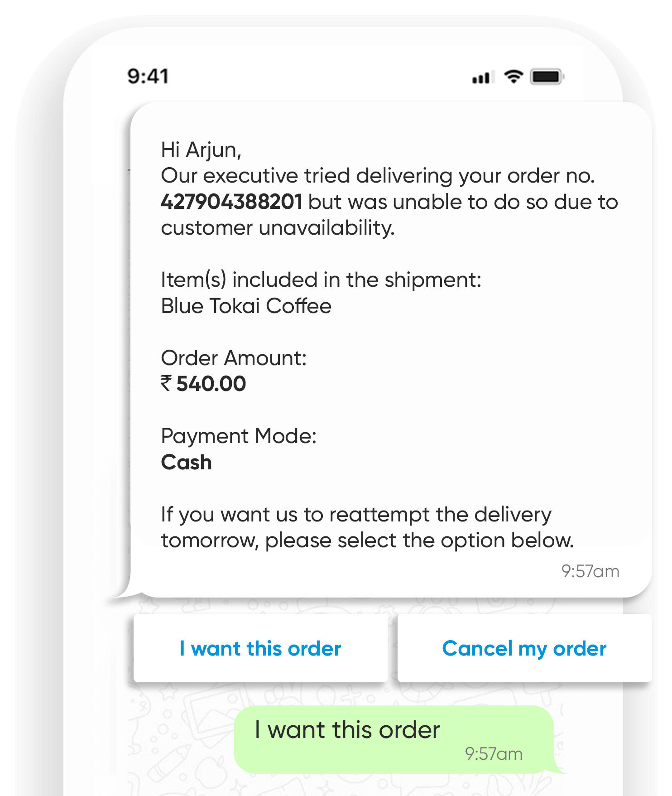Viewport: 672px width, 796px height.
Task: Tap the rupee symbol before 540.00
Action: click(166, 384)
